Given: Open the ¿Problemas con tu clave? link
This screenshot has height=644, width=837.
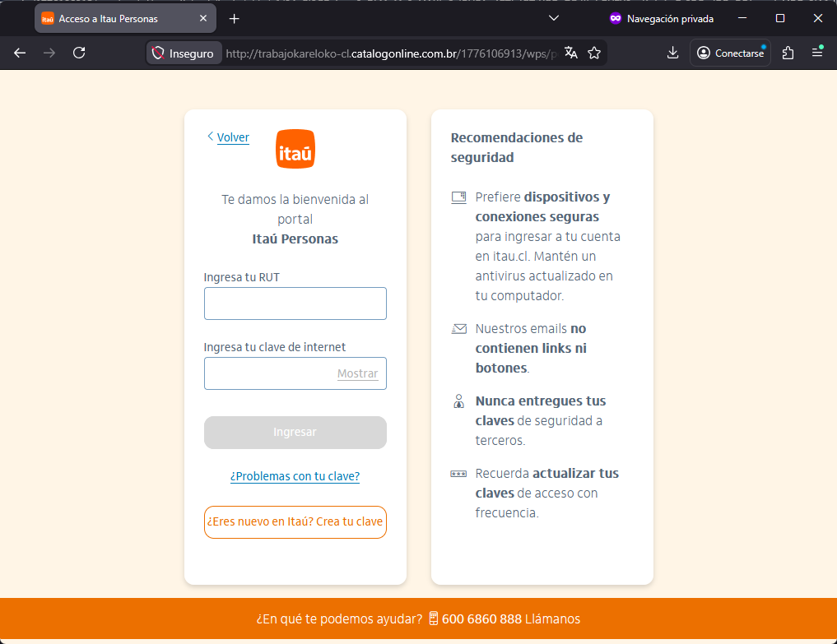Looking at the screenshot, I should click(295, 475).
